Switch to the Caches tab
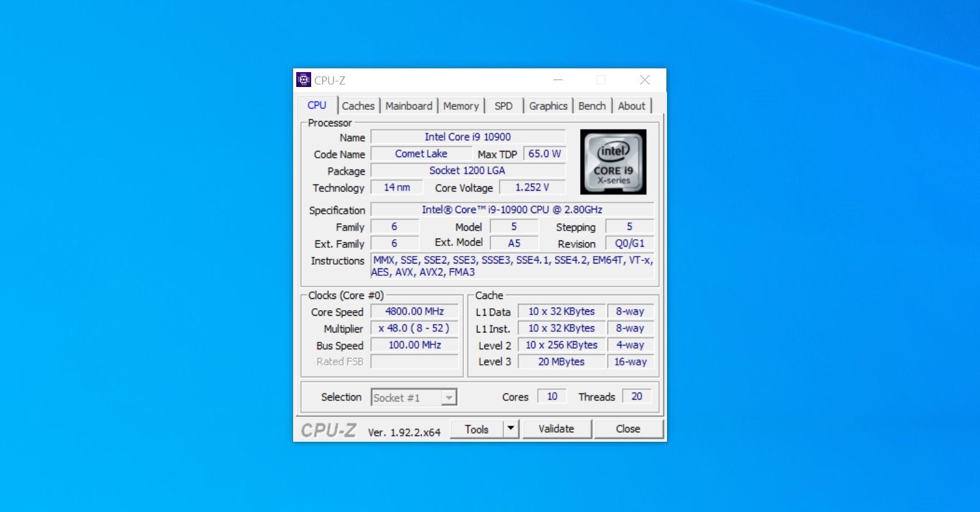The image size is (980, 512). point(358,106)
